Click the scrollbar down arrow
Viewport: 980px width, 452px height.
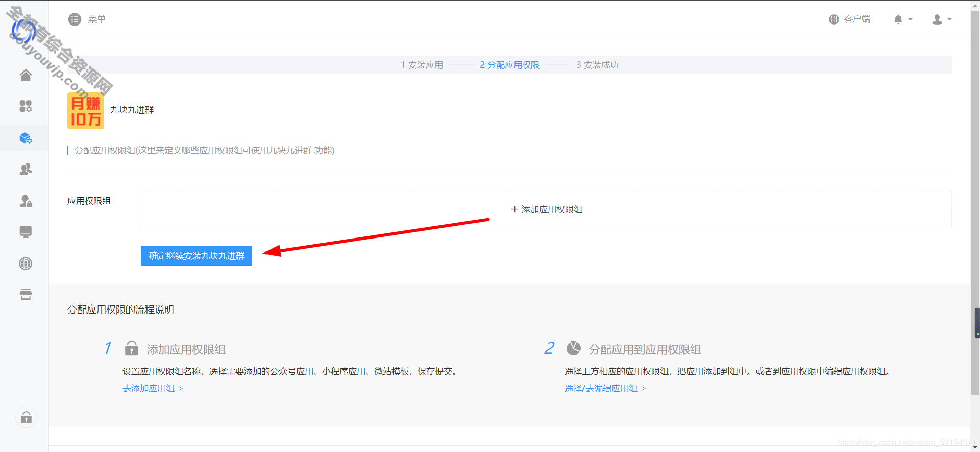(975, 447)
